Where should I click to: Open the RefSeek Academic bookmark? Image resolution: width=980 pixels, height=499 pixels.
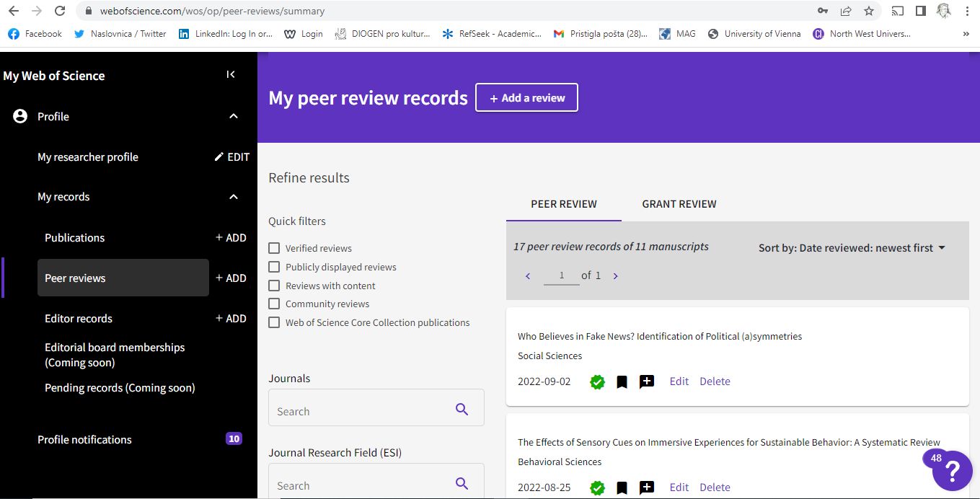tap(491, 34)
